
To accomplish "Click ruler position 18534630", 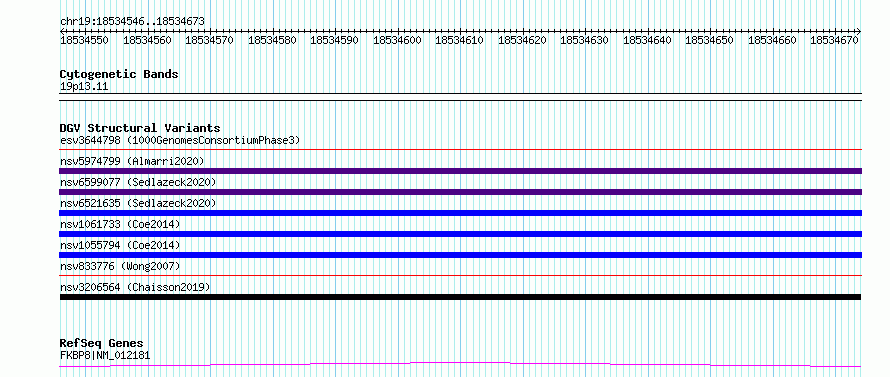I will pyautogui.click(x=585, y=40).
